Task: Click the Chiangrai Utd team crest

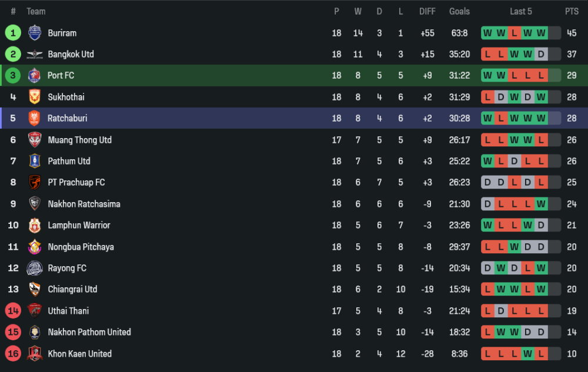Action: tap(35, 289)
